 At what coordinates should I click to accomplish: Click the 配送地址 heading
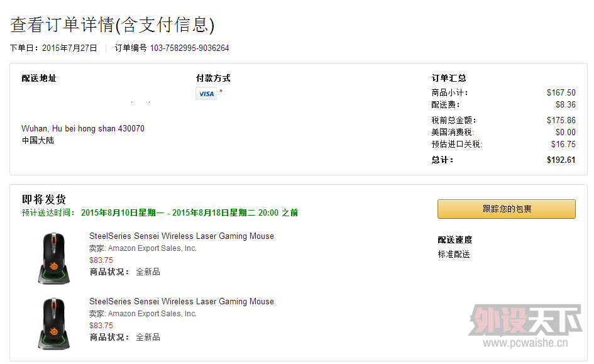tap(38, 79)
